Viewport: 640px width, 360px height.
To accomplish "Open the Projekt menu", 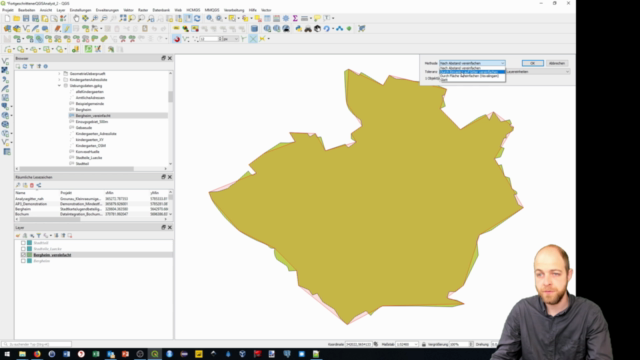I will click(8, 10).
